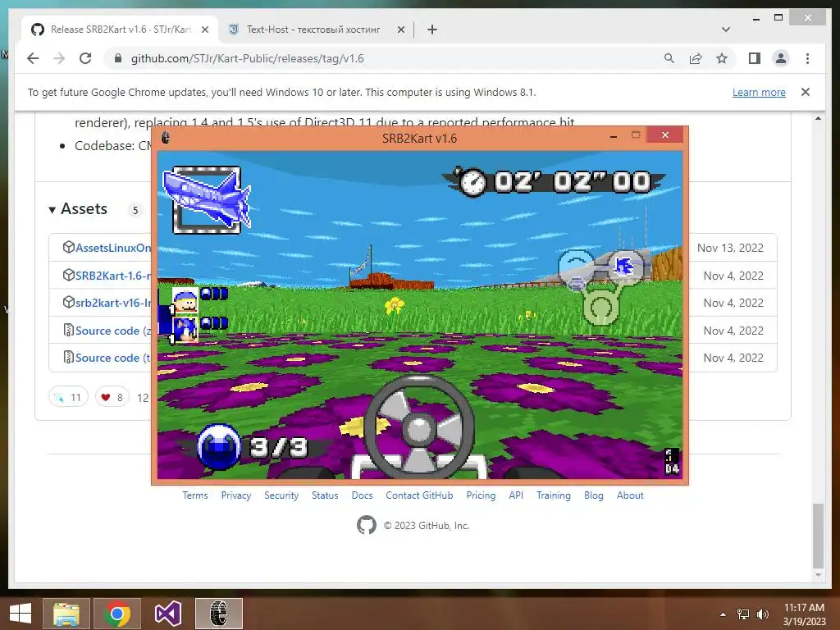The image size is (840, 630).
Task: Download the SRB2Kart-1.6 asset
Action: (113, 276)
